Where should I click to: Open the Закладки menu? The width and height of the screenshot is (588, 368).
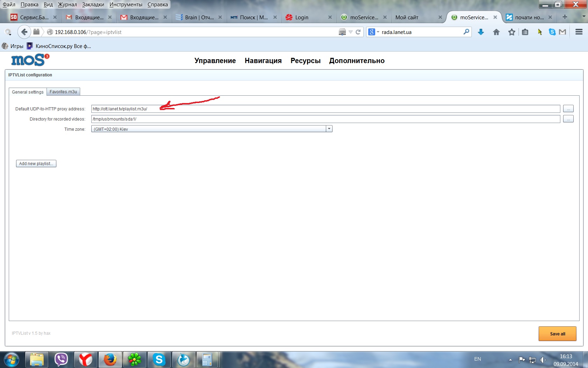(93, 5)
